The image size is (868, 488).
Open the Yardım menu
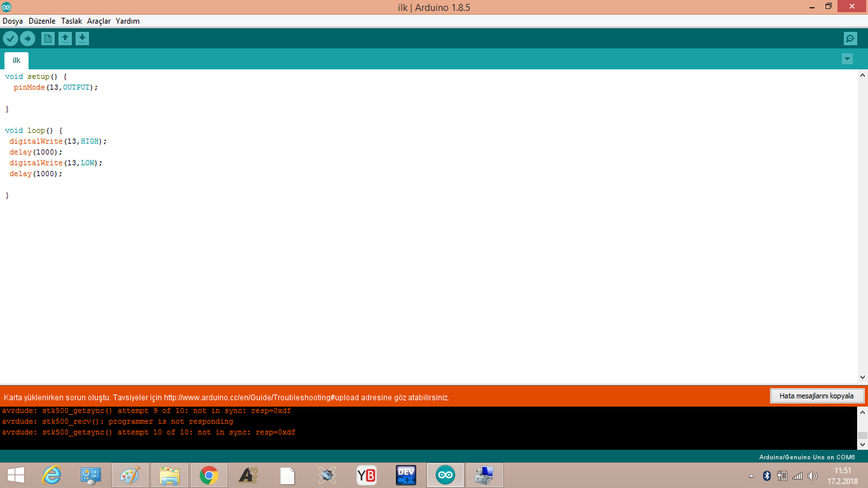127,21
